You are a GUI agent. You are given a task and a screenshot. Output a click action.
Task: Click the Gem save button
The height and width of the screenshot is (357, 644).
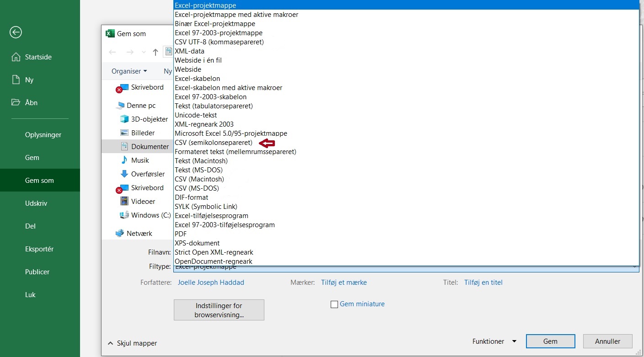tap(550, 341)
